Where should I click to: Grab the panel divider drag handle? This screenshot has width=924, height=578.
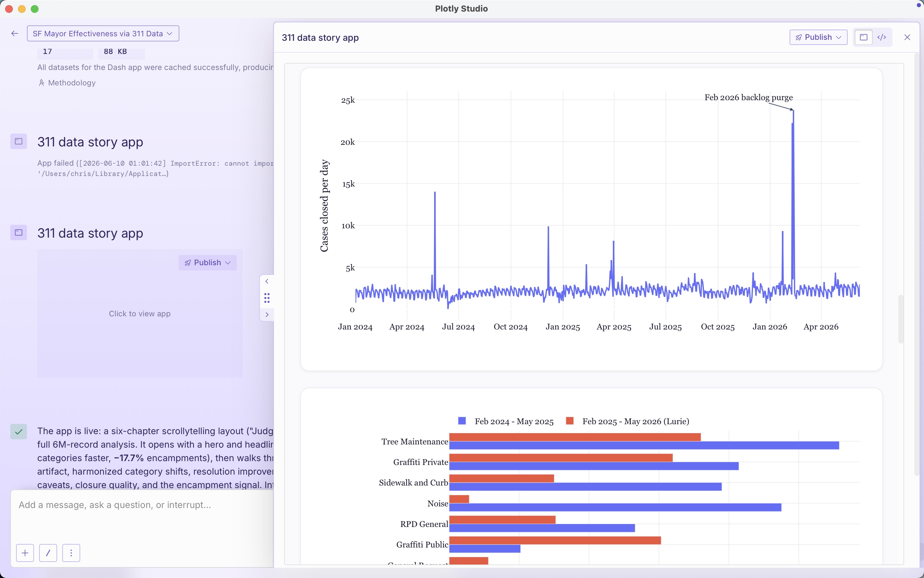(x=267, y=298)
